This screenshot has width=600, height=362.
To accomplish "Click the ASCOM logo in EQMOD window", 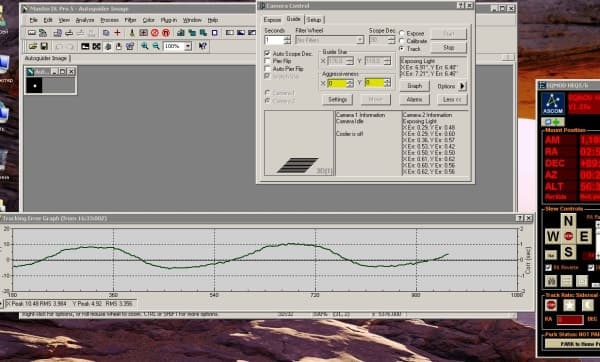I will pos(553,103).
